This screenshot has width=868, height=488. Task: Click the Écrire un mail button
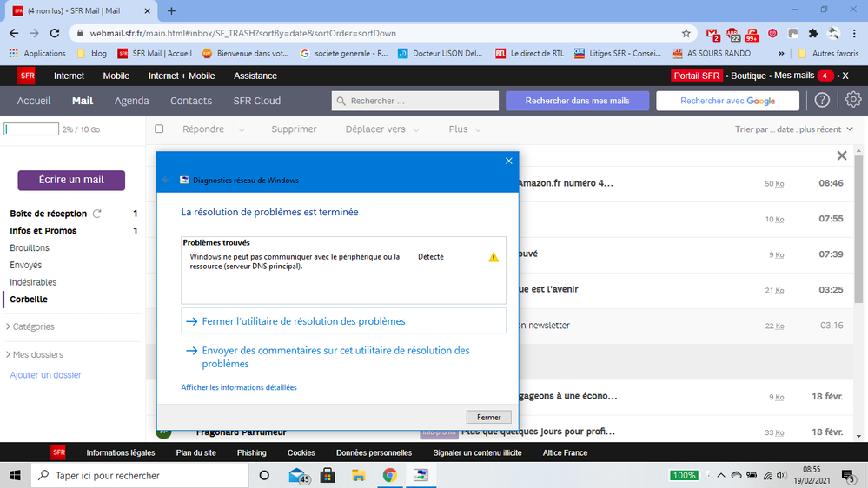tap(71, 180)
